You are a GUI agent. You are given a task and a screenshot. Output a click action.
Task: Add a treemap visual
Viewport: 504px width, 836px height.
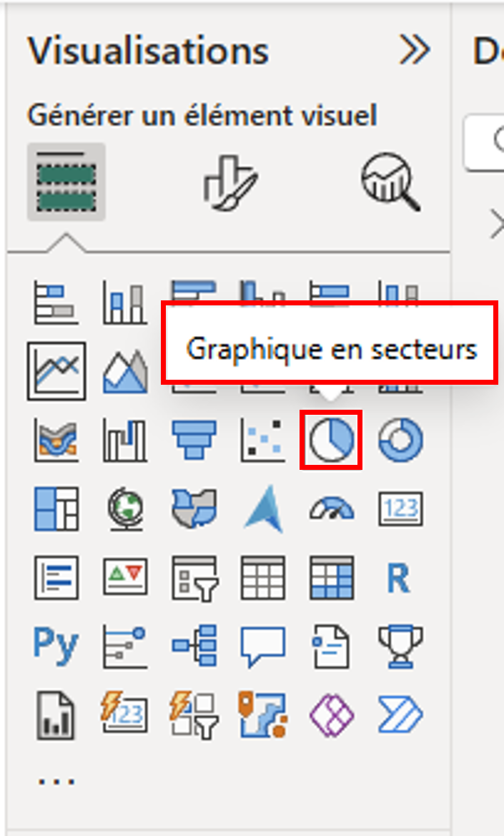click(x=56, y=508)
